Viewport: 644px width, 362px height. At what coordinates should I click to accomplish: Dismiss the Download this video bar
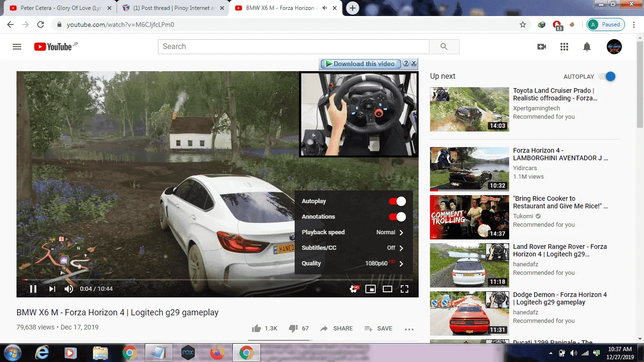[x=413, y=63]
